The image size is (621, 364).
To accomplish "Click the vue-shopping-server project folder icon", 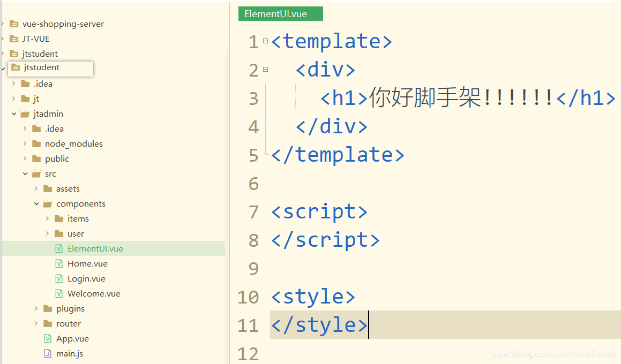I will (x=14, y=24).
